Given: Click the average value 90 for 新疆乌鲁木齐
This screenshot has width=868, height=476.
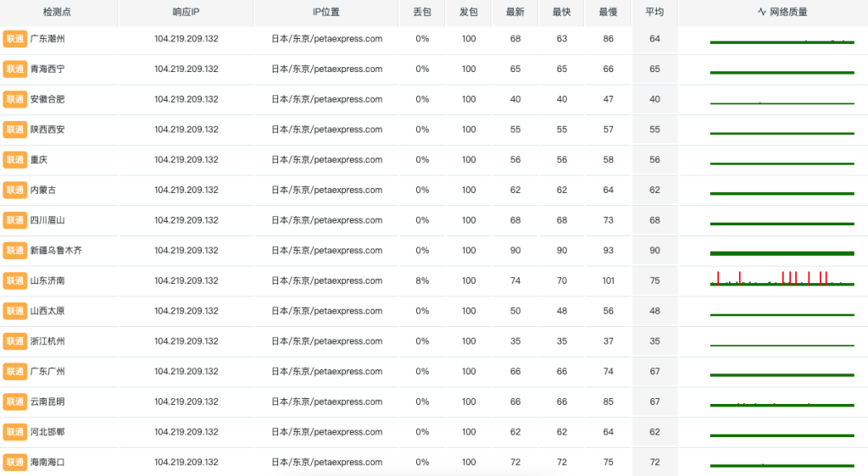Looking at the screenshot, I should [654, 251].
